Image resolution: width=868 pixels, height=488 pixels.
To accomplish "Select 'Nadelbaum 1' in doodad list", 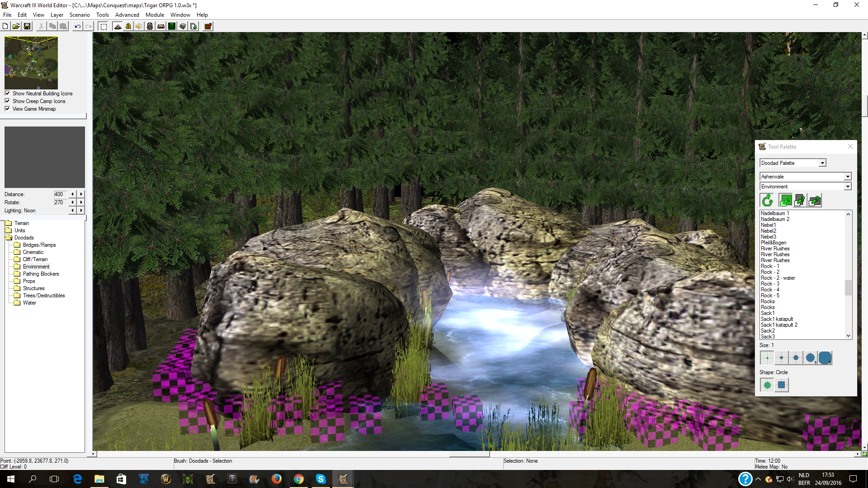I will point(775,213).
